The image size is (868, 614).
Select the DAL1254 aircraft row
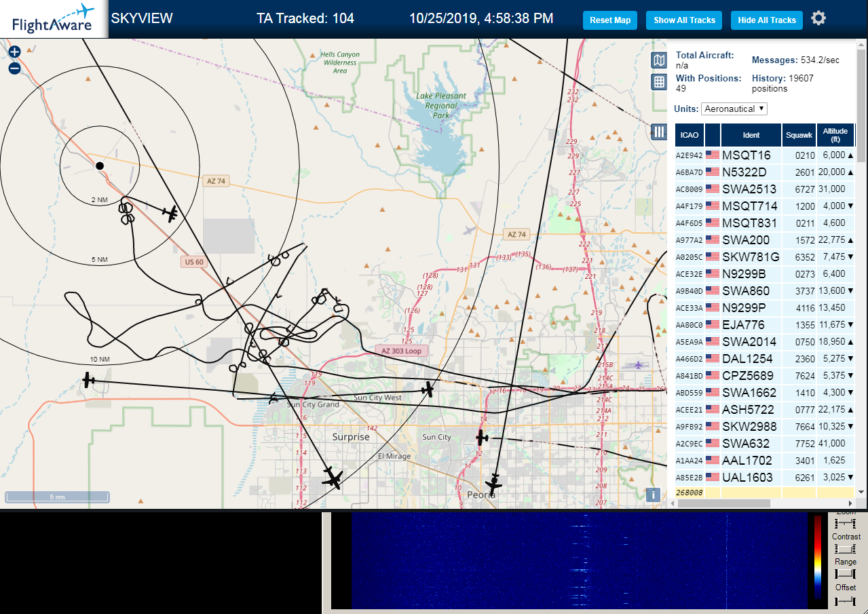764,359
